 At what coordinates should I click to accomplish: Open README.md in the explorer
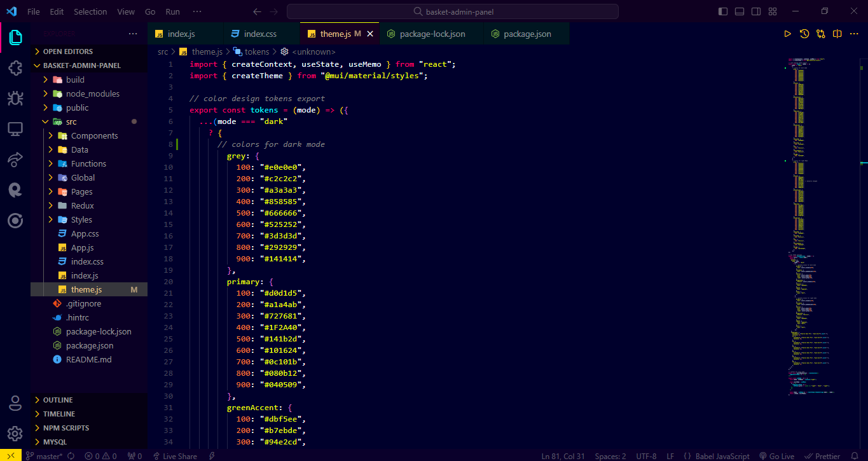pyautogui.click(x=88, y=359)
